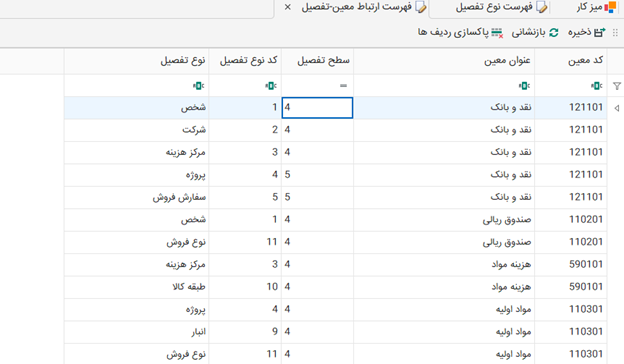Select the طبقه کالا cell
Viewport: 624px width, 364px height.
click(136, 287)
